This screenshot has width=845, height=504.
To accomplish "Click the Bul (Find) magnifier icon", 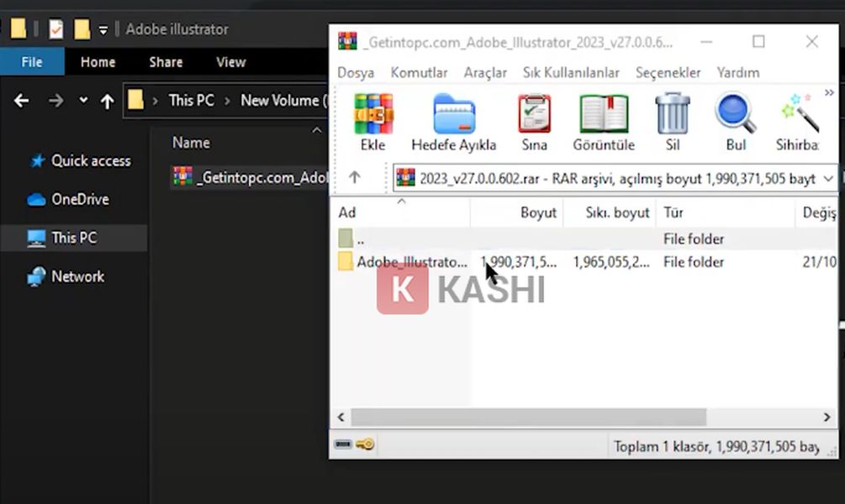I will pyautogui.click(x=735, y=115).
